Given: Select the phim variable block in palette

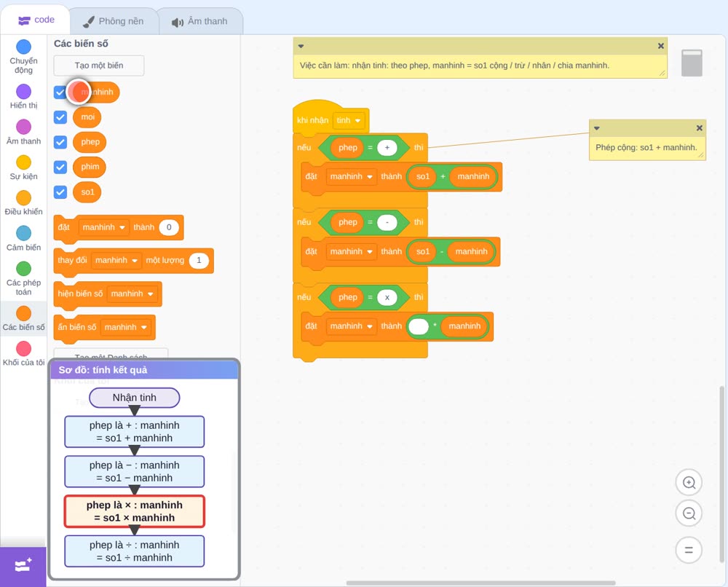Looking at the screenshot, I should [x=90, y=168].
